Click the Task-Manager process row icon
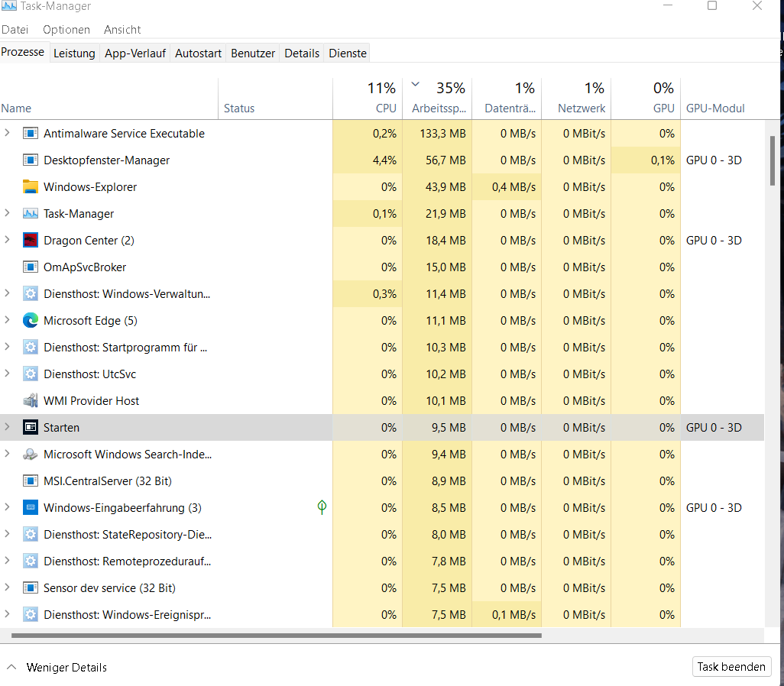The image size is (784, 686). (31, 214)
